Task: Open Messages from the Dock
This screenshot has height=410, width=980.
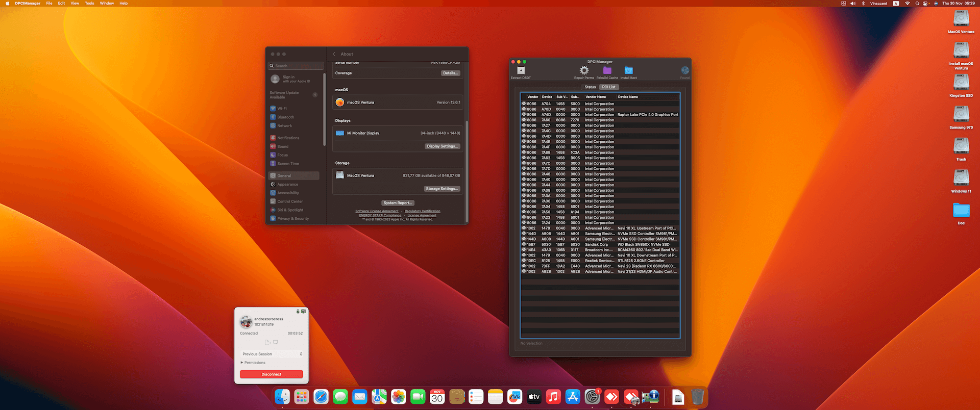Action: click(x=340, y=397)
